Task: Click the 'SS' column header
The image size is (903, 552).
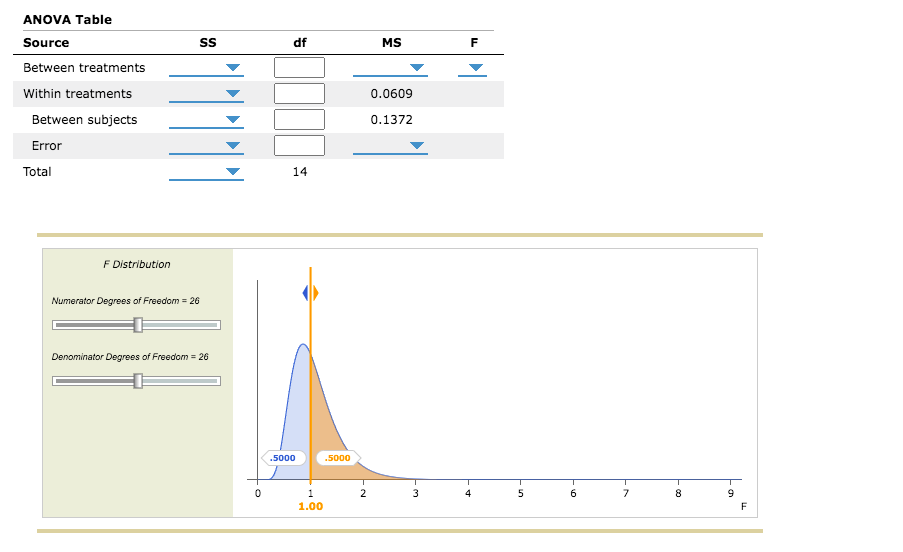Action: (x=208, y=43)
